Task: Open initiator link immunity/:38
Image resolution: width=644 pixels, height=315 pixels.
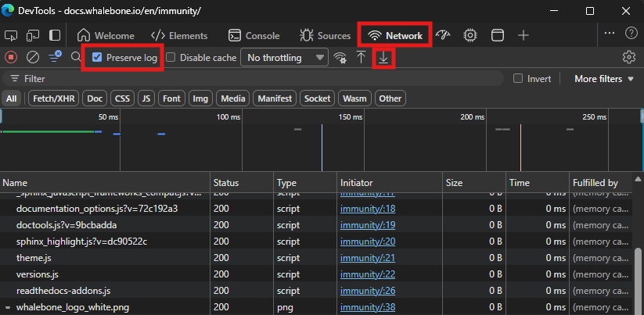Action: (368, 307)
